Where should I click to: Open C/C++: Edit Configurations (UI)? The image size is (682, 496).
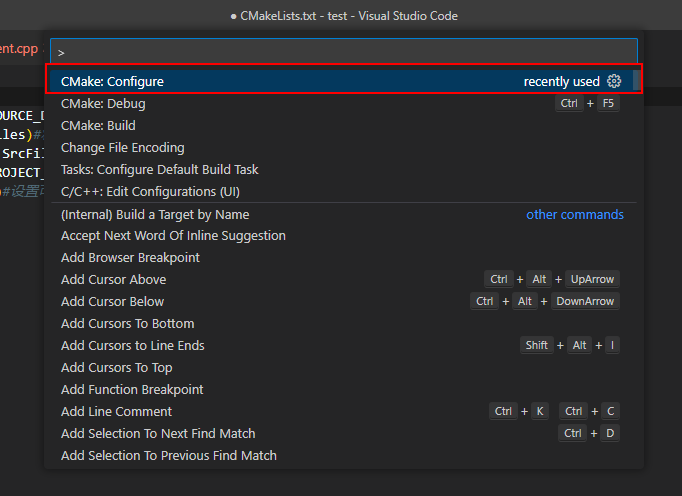pyautogui.click(x=150, y=191)
